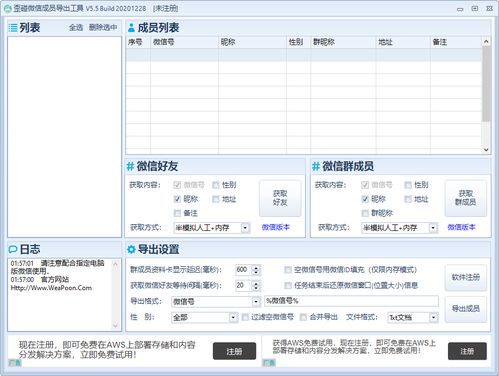
Task: Toggle 昵称 checkbox under 微信好友
Action: pyautogui.click(x=177, y=199)
